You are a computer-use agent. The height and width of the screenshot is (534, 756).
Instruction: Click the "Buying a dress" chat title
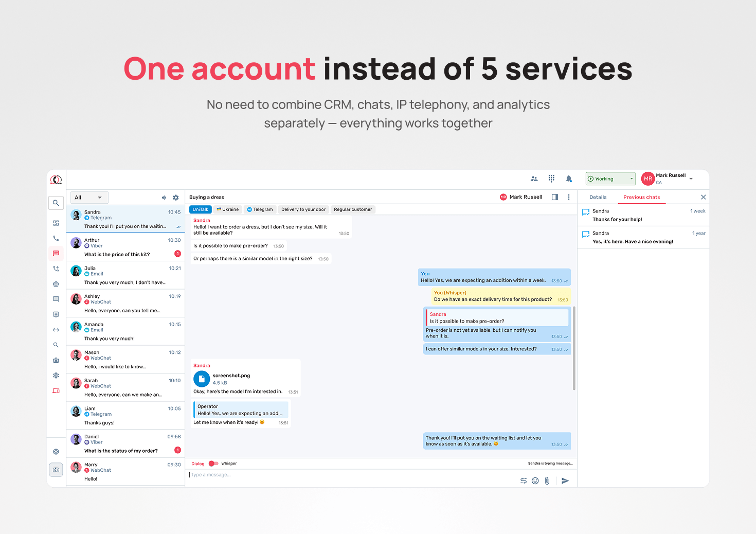pyautogui.click(x=207, y=197)
